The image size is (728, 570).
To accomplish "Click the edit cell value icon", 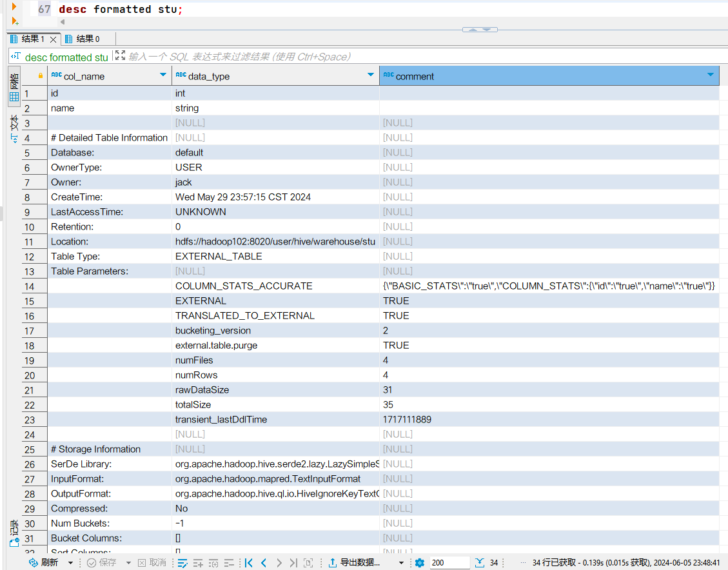I will point(182,563).
